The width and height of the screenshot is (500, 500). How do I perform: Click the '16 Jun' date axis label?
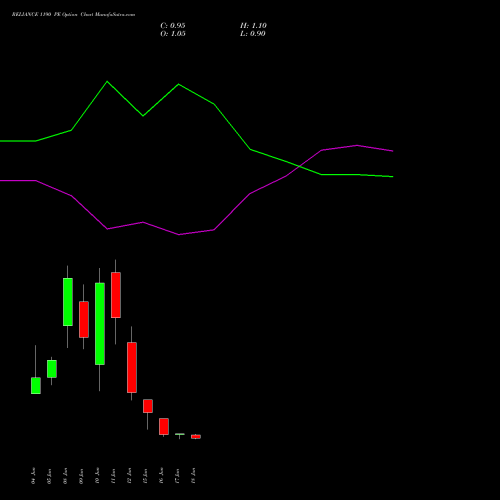161,476
